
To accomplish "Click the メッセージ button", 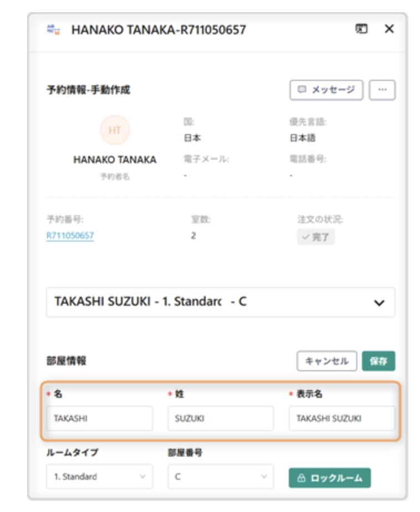I will (326, 90).
